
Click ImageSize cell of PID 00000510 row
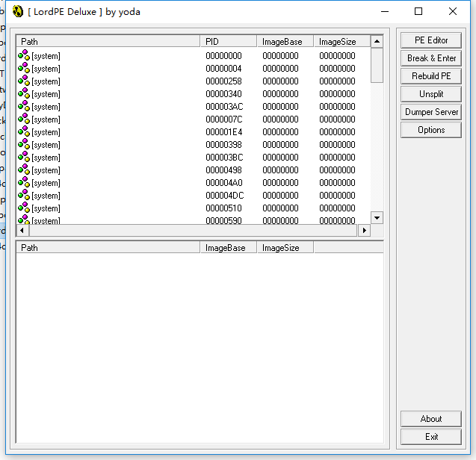click(x=337, y=208)
